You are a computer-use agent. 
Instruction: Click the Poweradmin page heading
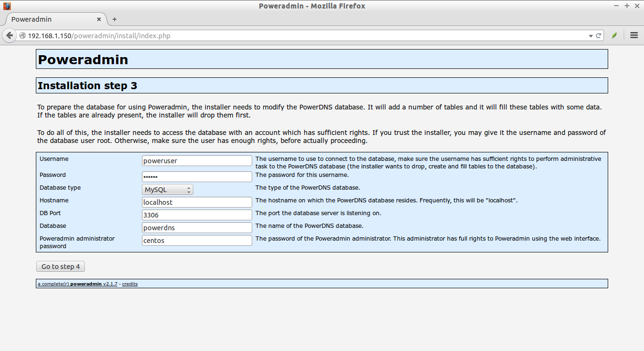coord(83,59)
